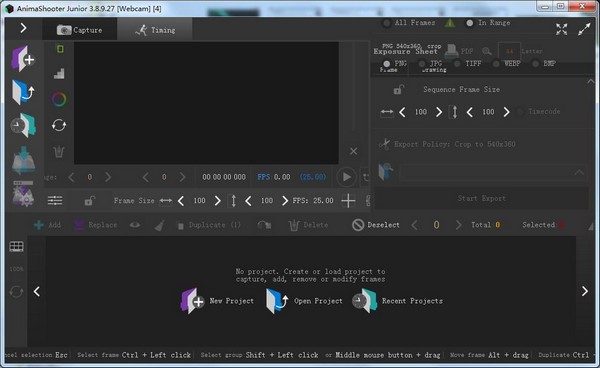Click the filmstrip grid view icon
The width and height of the screenshot is (600, 368).
(16, 247)
